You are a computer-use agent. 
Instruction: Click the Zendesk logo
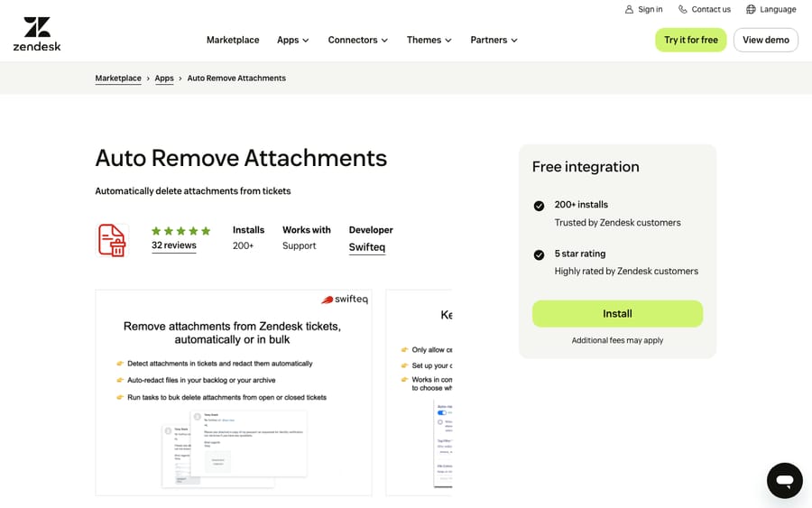[37, 34]
